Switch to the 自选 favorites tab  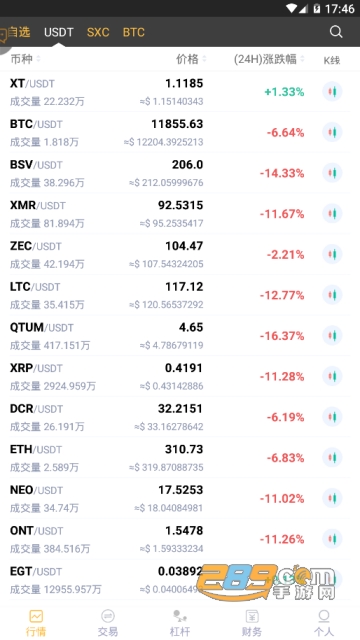(18, 32)
